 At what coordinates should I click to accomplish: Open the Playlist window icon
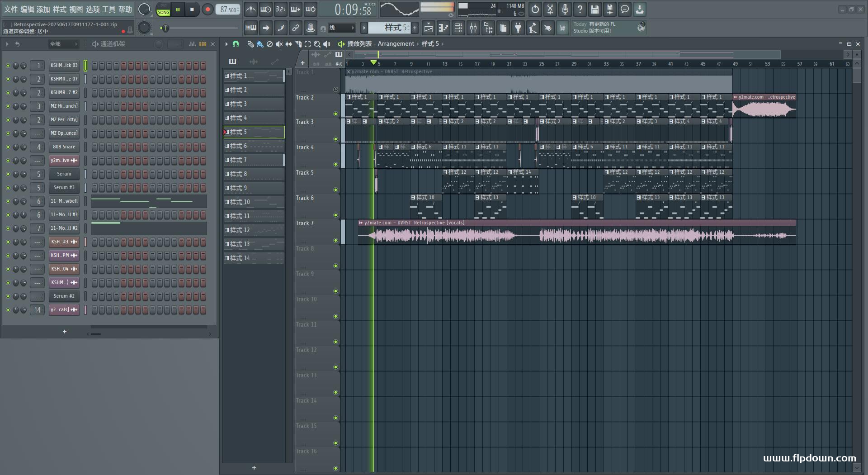429,28
